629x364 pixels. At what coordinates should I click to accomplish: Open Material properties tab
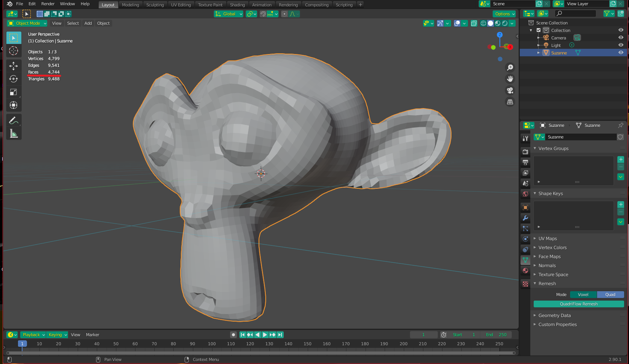pyautogui.click(x=525, y=271)
